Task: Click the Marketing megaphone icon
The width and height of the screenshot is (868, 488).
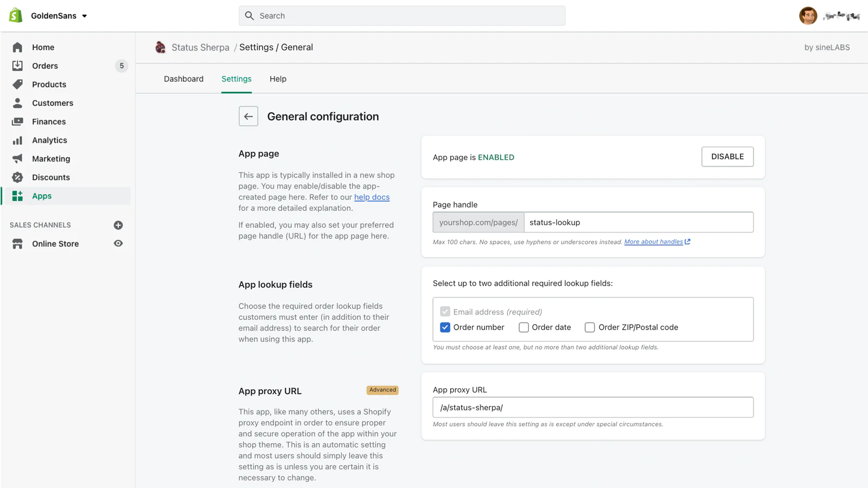Action: tap(17, 158)
